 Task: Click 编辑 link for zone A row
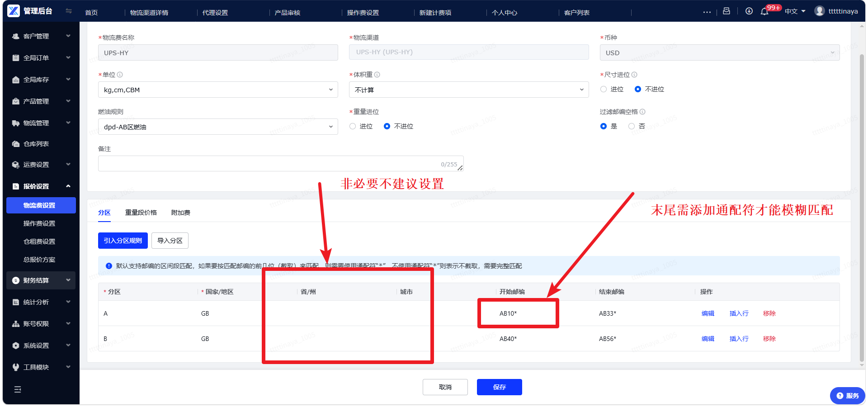(x=708, y=313)
